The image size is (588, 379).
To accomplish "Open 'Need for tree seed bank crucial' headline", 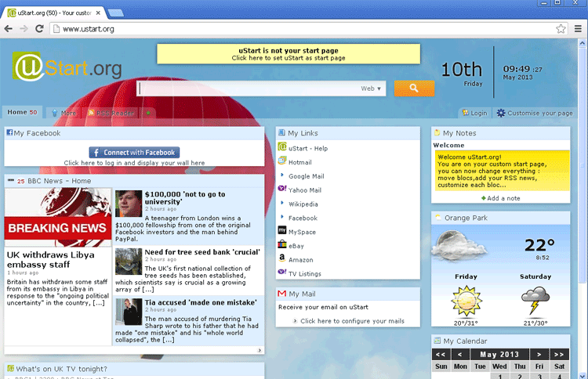I will 202,252.
